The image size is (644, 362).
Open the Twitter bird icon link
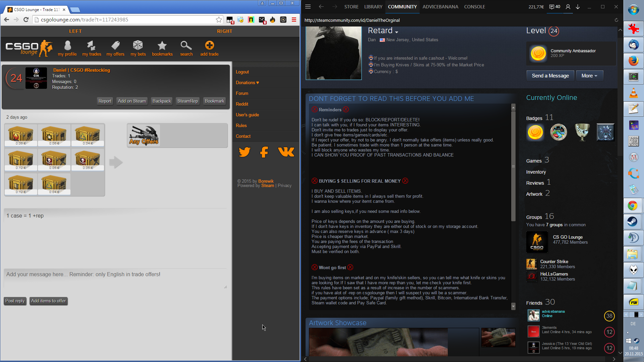[245, 152]
